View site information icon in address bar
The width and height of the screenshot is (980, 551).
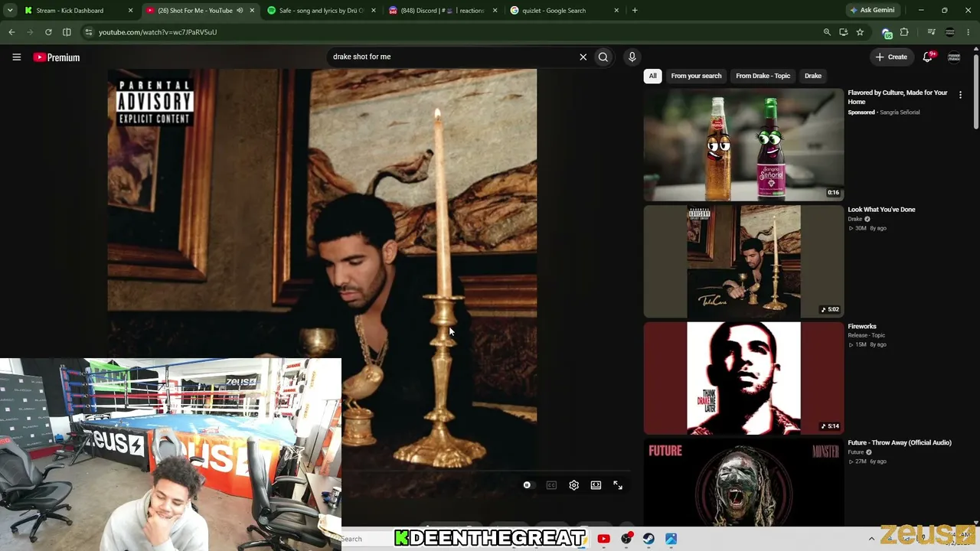pos(89,32)
